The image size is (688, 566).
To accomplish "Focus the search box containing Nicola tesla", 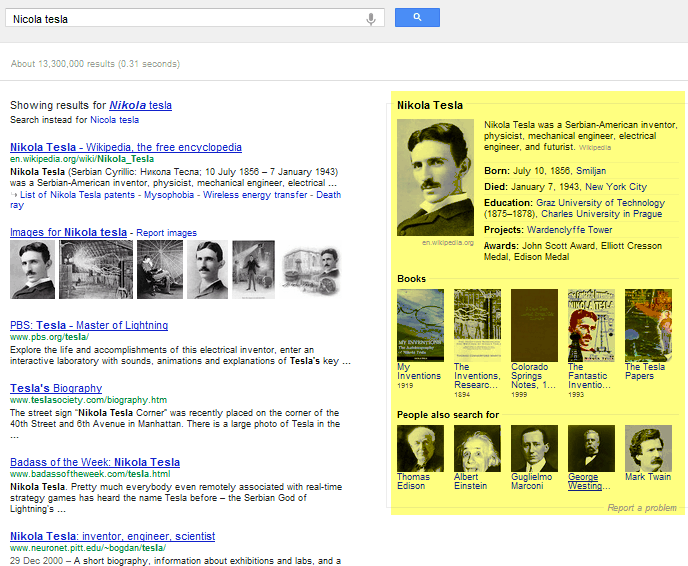I will [195, 18].
